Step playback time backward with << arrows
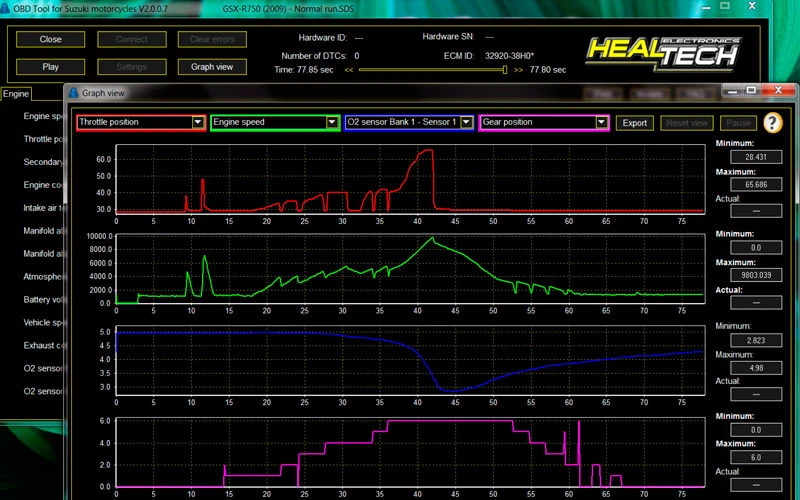800x500 pixels. [349, 70]
